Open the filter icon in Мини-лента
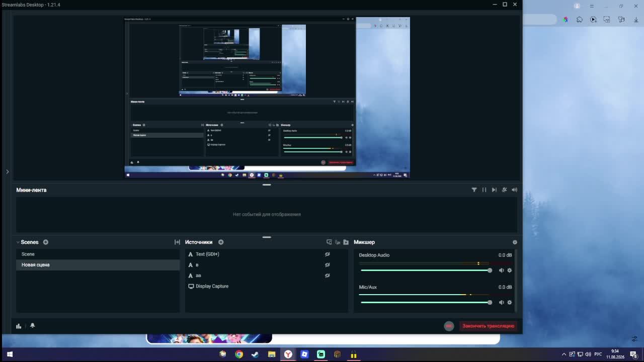This screenshot has height=362, width=644. pyautogui.click(x=474, y=190)
